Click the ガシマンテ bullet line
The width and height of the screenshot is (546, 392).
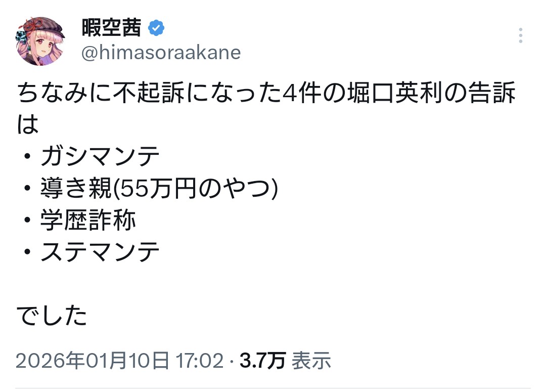pos(100,158)
